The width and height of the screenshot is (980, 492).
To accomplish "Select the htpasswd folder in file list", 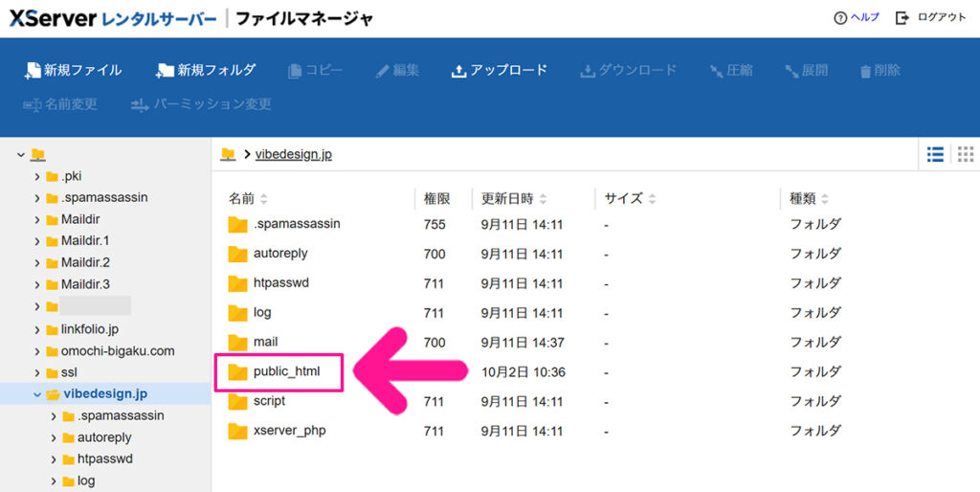I will click(x=280, y=283).
